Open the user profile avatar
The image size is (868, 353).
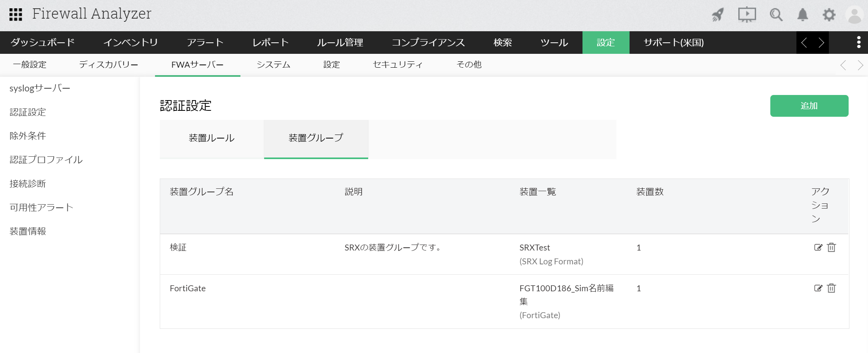coord(854,15)
